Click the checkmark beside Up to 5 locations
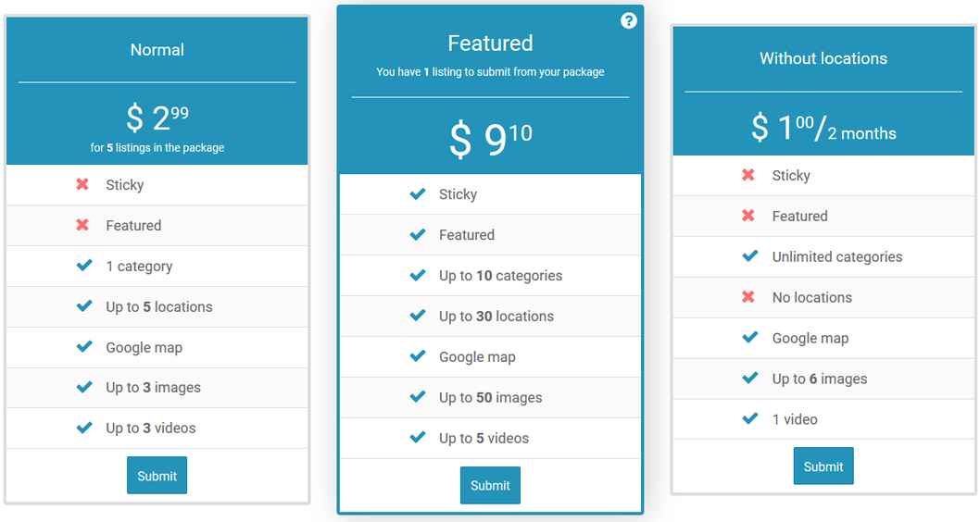The width and height of the screenshot is (980, 522). pyautogui.click(x=84, y=306)
